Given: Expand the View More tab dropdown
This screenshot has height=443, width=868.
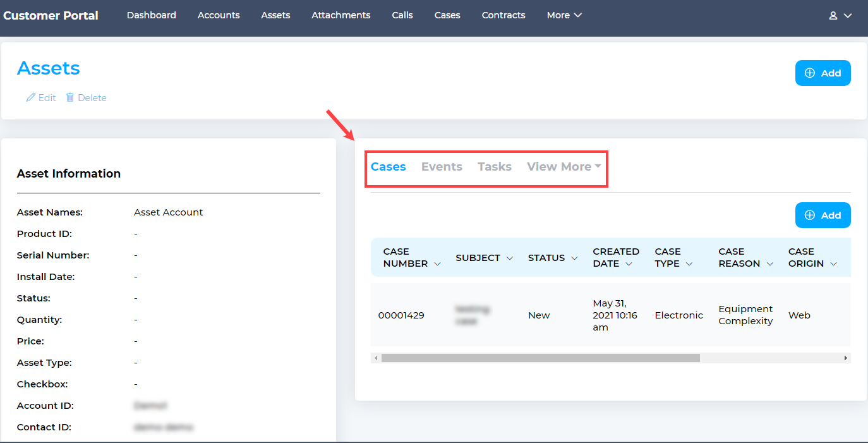Looking at the screenshot, I should pos(563,167).
